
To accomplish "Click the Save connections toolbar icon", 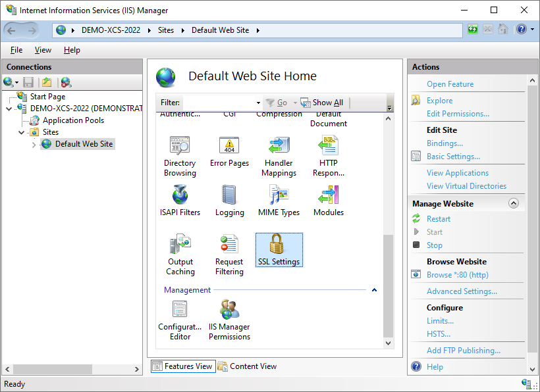I will [x=28, y=82].
